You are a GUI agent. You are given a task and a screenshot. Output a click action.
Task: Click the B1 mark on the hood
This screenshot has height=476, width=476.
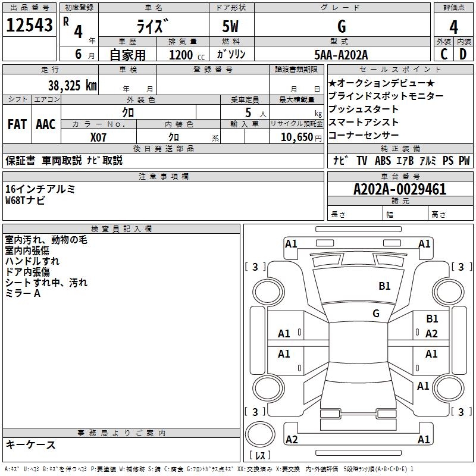tap(384, 286)
